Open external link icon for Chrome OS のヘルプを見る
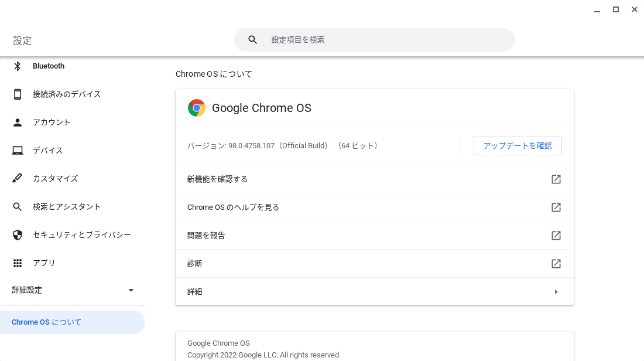The image size is (644, 361). click(556, 207)
